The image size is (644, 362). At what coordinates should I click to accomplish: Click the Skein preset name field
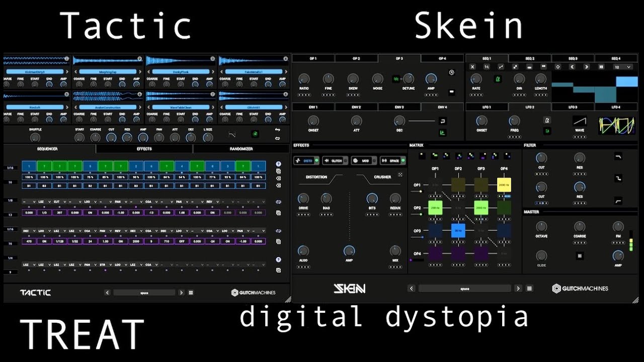465,289
